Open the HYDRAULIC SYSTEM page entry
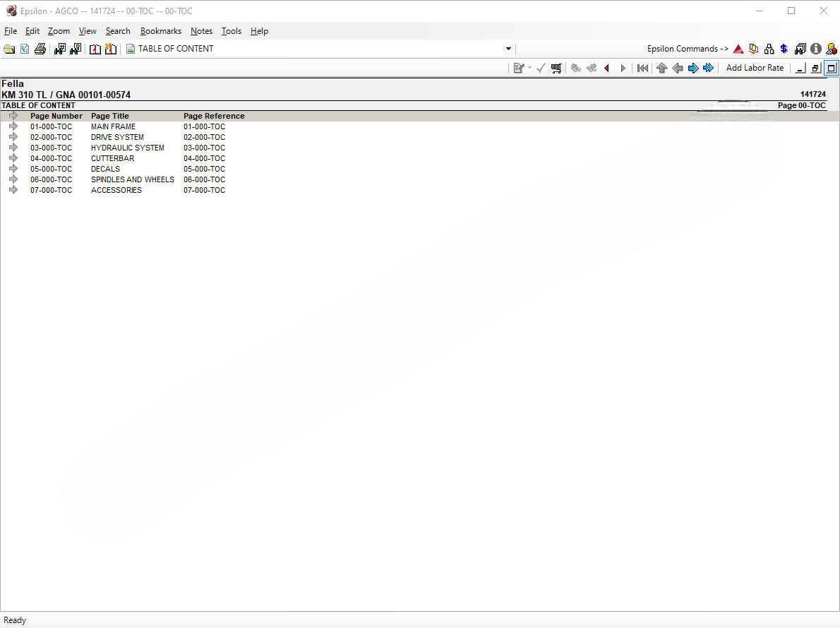This screenshot has height=628, width=840. point(127,148)
